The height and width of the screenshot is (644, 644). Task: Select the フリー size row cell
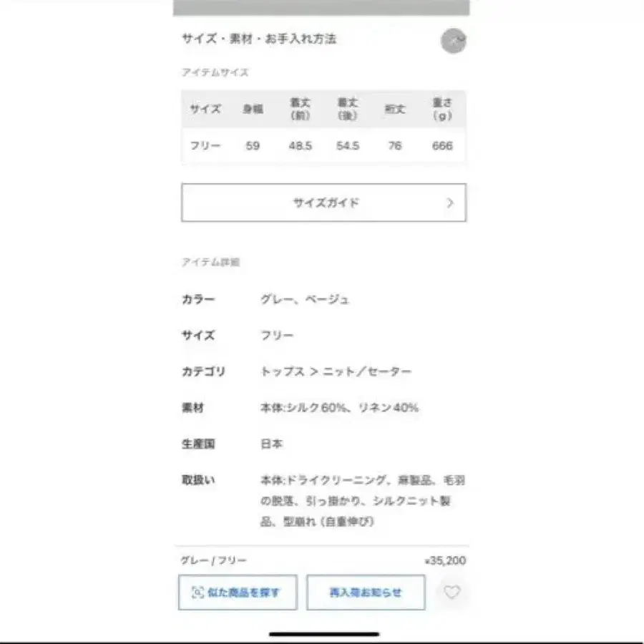click(x=205, y=146)
